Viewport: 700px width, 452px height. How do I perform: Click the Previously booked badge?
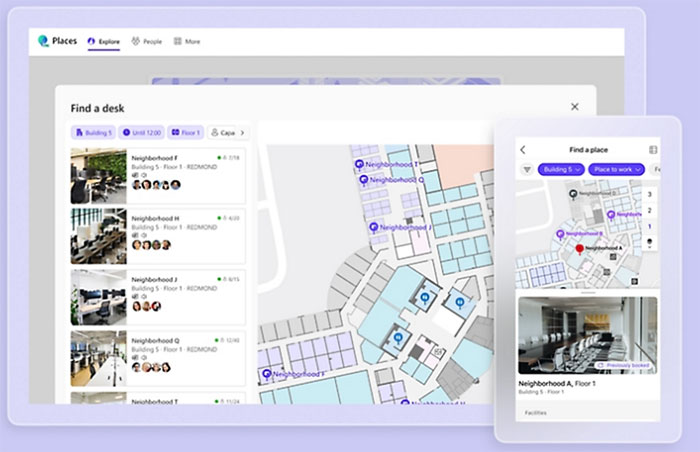coord(624,365)
